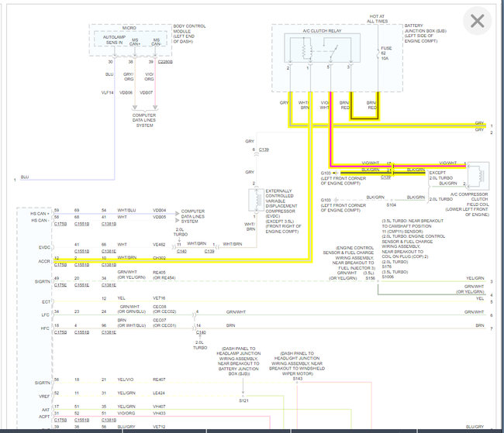Open connector link C2280B
The height and width of the screenshot is (433, 504).
(x=165, y=62)
